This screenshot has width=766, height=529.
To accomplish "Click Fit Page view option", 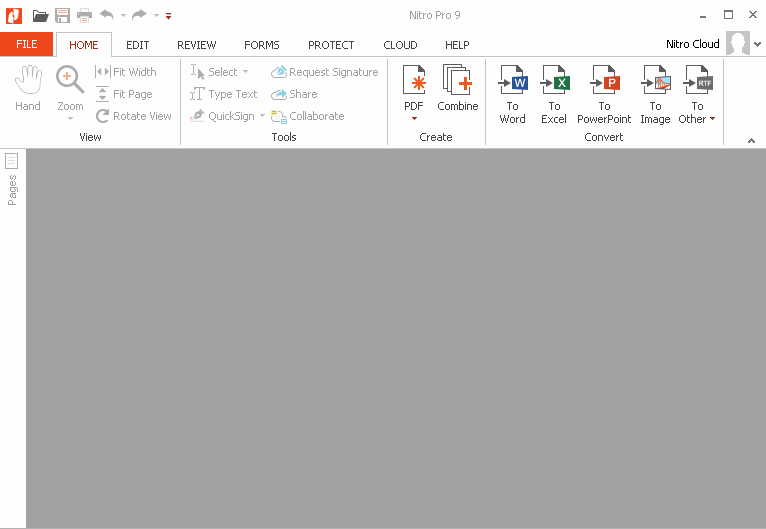I will click(124, 94).
